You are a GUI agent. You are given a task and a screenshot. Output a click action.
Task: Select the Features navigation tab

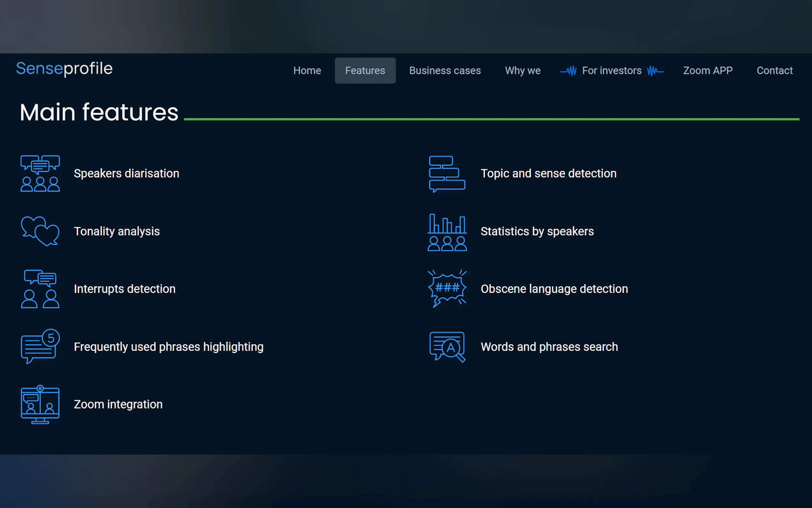click(365, 71)
